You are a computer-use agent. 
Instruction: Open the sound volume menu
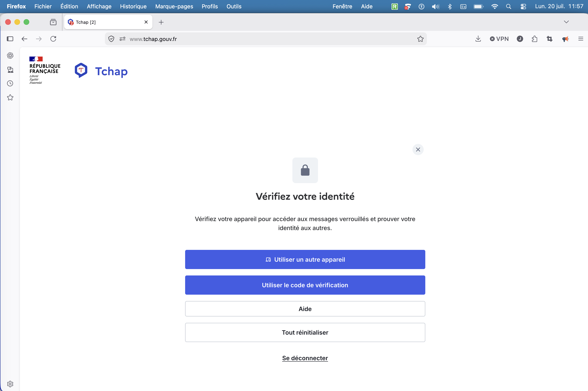(435, 6)
